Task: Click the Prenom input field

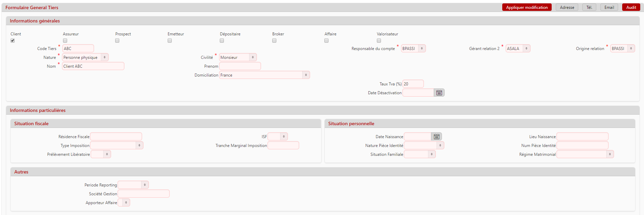Action: [x=240, y=66]
